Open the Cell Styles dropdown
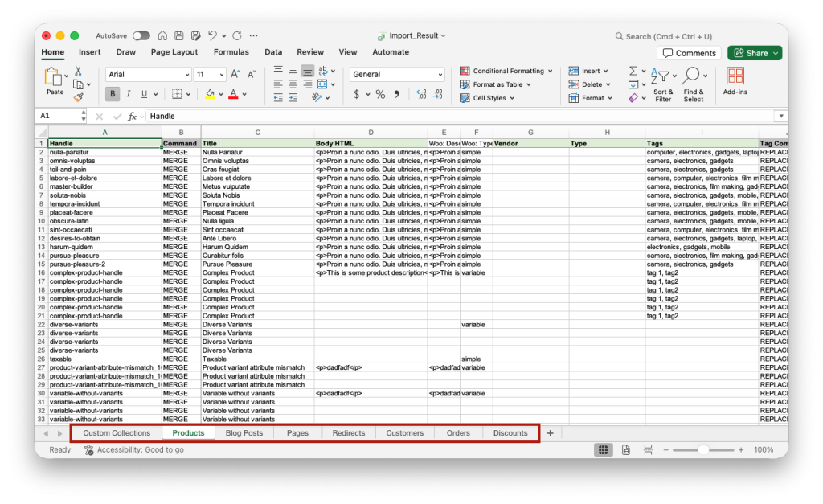Viewport: 823px width, 504px height. [x=488, y=98]
